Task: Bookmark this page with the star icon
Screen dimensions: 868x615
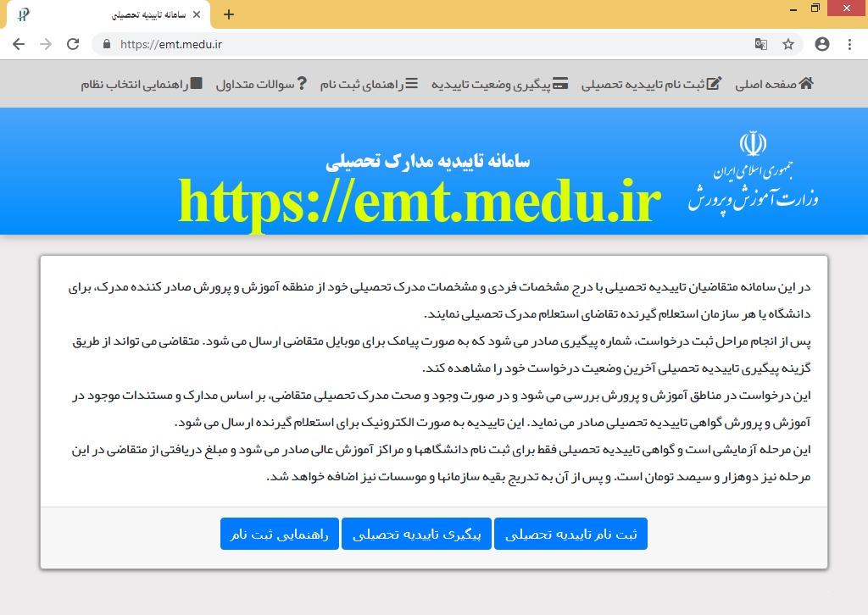Action: coord(788,44)
